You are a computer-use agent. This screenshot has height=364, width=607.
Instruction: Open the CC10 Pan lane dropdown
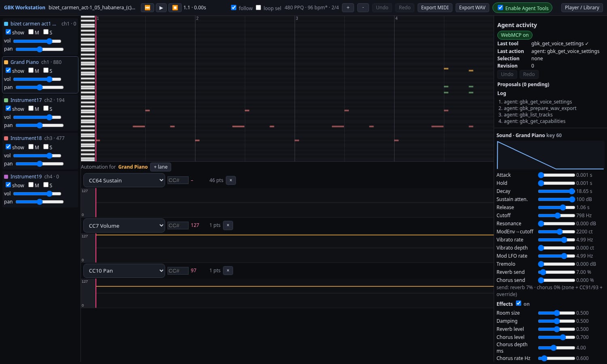pos(124,271)
